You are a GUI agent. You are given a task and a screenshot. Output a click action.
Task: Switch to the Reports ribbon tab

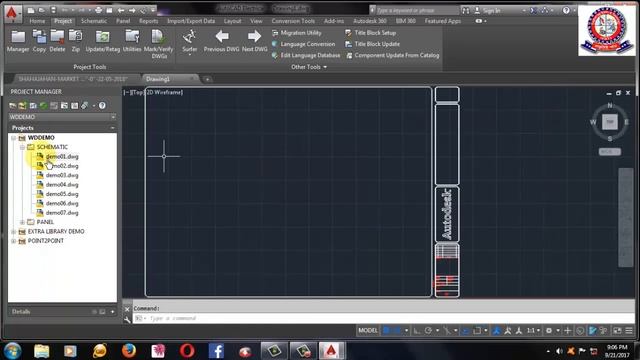pos(149,21)
